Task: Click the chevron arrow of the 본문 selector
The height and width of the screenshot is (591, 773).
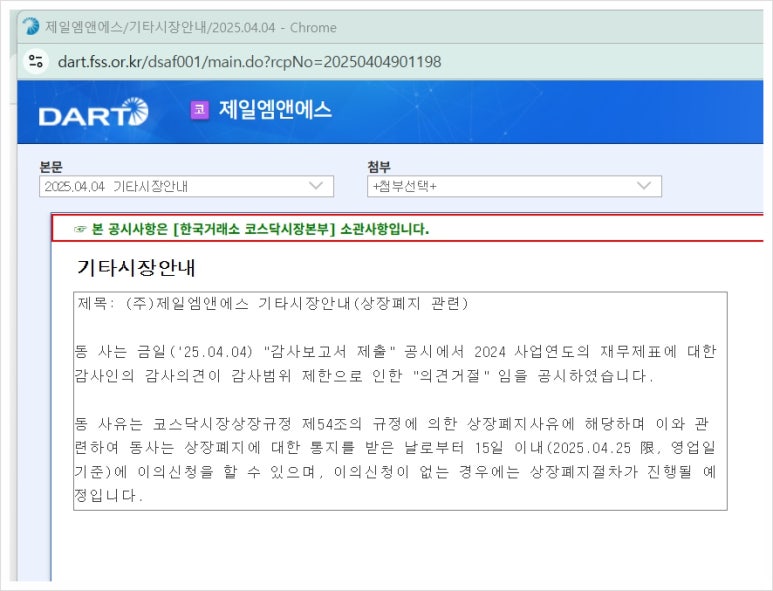Action: [x=316, y=186]
